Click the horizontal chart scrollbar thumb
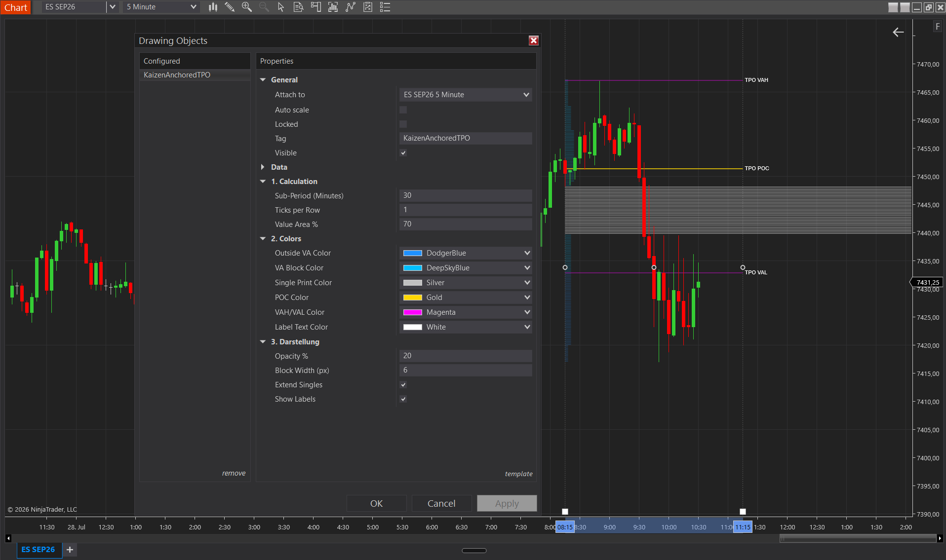 pos(858,538)
